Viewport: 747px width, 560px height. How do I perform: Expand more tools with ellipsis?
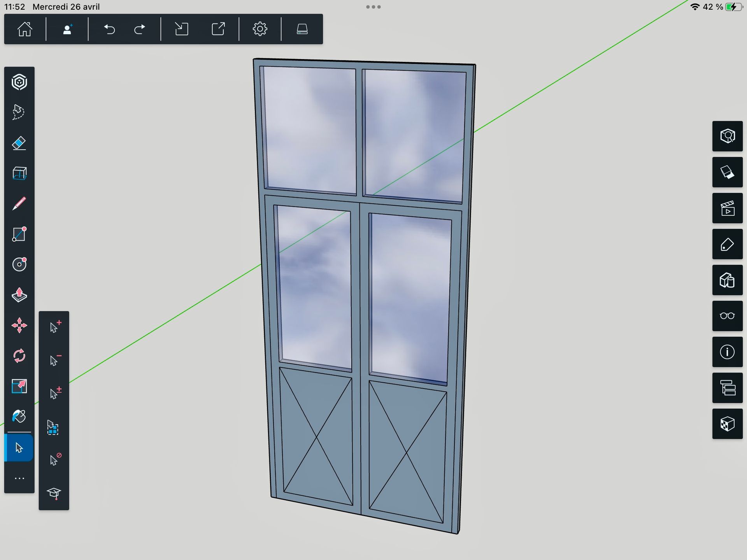coord(19,478)
